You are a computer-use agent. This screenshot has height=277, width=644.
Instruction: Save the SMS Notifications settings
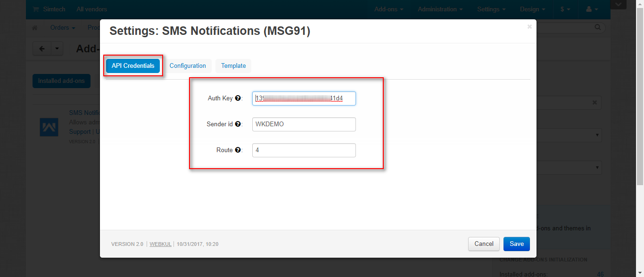pyautogui.click(x=517, y=244)
